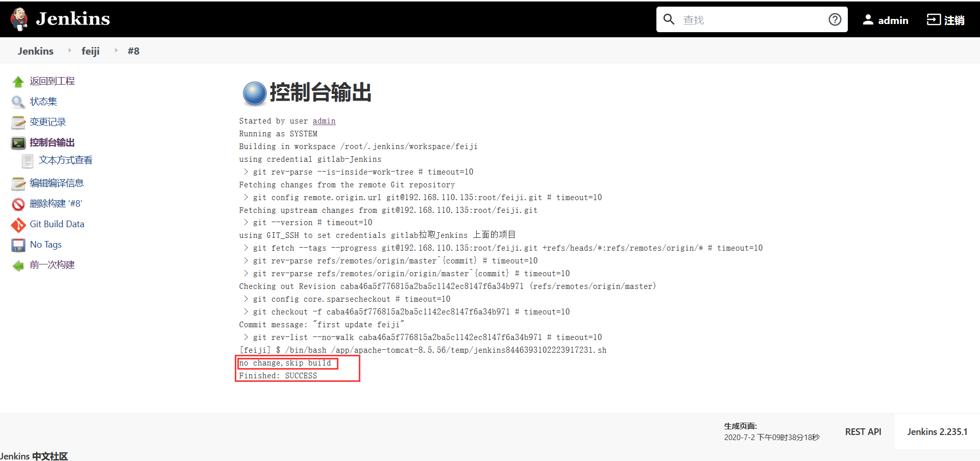Open Git Build Data page

[x=57, y=224]
